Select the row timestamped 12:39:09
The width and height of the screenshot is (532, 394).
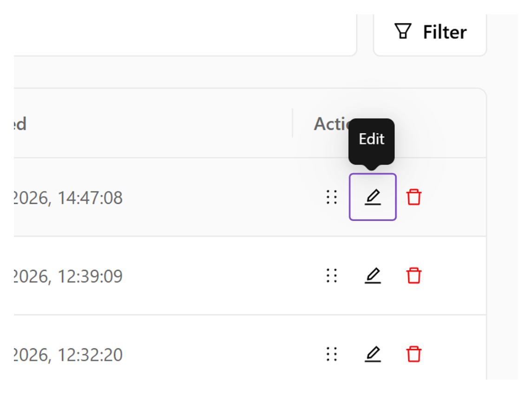[x=250, y=275]
